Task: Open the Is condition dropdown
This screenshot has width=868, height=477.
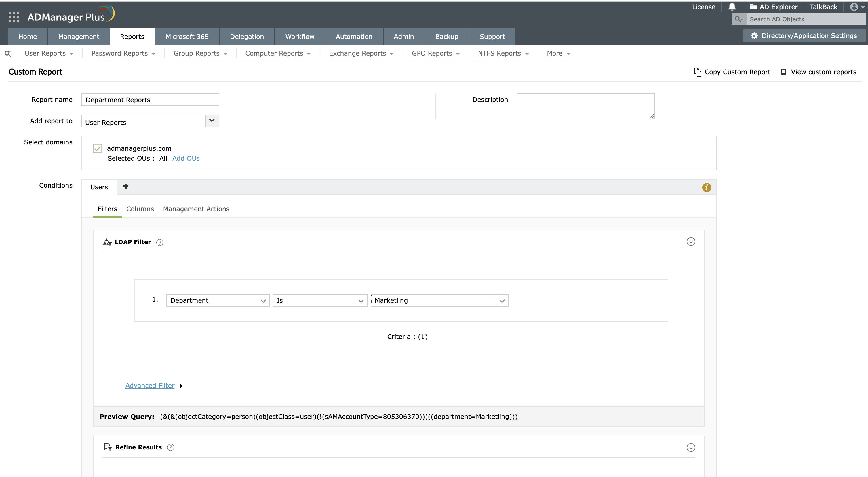Action: click(320, 300)
